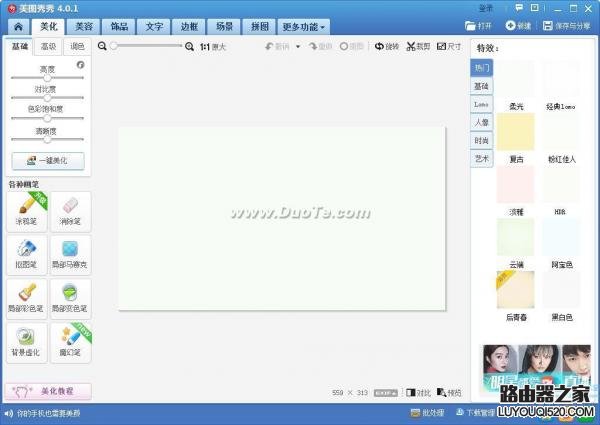Go to the home tab icon

tap(18, 27)
